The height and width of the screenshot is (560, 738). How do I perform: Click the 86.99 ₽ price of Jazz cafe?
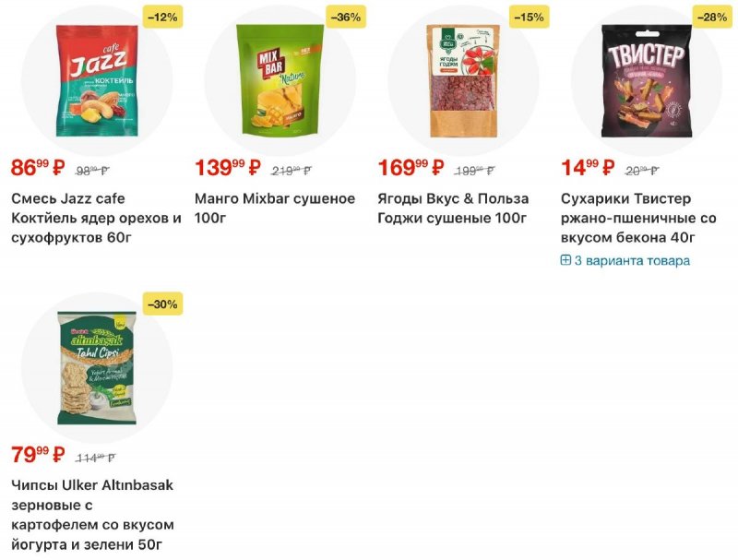point(38,168)
